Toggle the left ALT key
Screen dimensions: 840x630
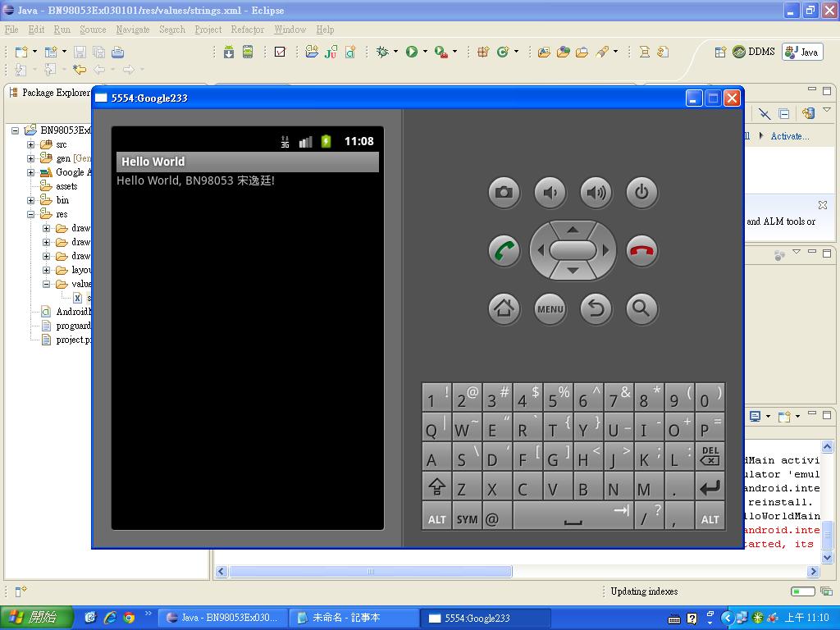click(x=436, y=518)
